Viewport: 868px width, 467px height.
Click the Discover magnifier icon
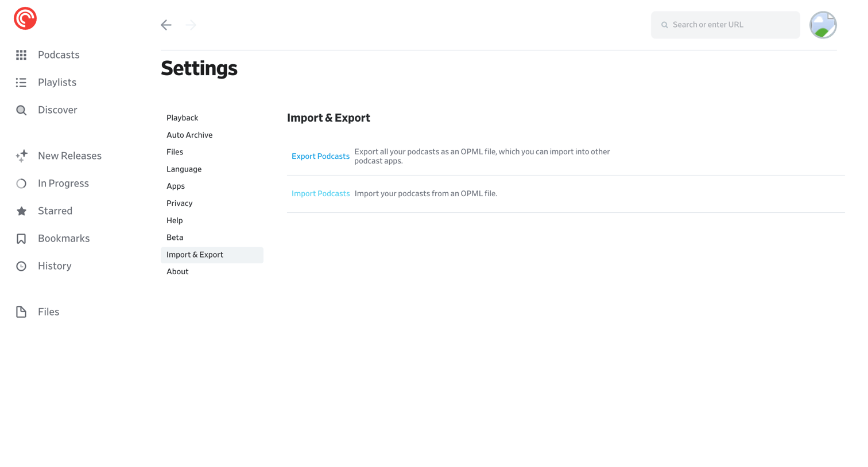click(21, 110)
